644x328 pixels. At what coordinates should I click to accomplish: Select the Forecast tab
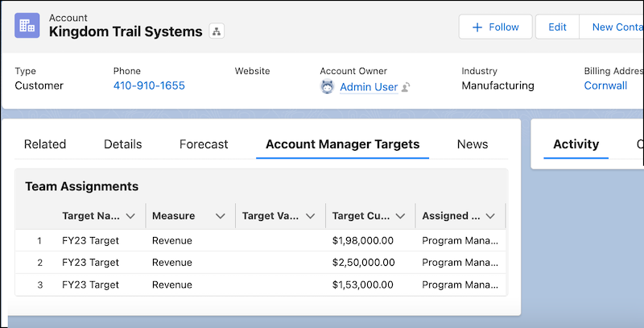[x=204, y=144]
